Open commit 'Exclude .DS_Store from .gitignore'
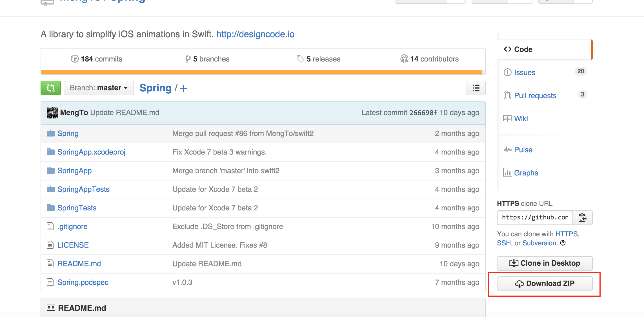Screen dimensions: 644x317 tap(228, 226)
